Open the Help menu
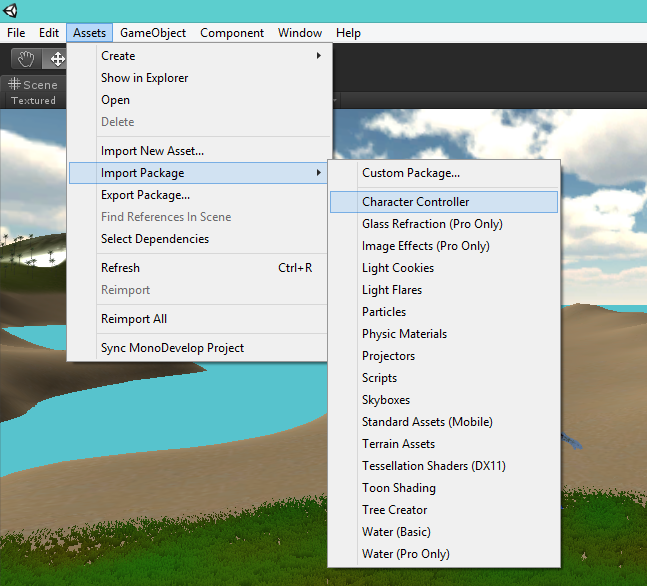Viewport: 647px width, 586px height. [x=348, y=33]
